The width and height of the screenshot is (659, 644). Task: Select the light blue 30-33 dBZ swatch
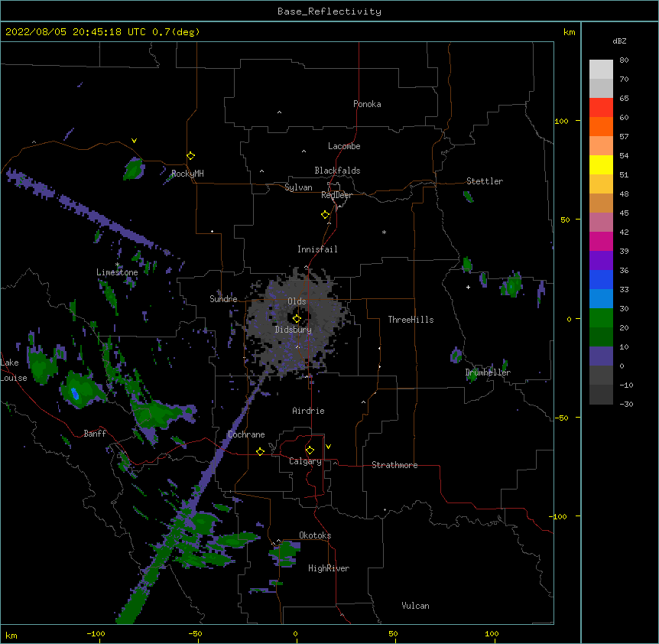coord(601,298)
